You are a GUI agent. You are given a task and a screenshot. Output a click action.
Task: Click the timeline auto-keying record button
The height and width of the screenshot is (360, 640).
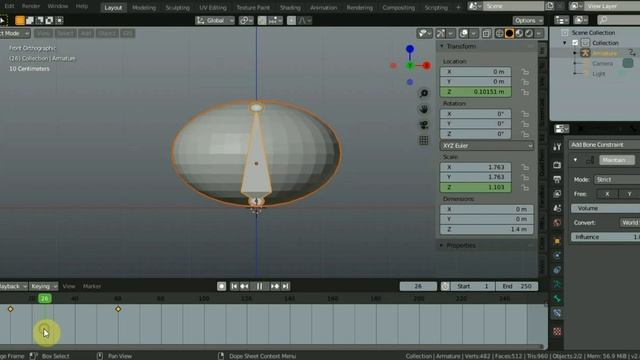[221, 287]
